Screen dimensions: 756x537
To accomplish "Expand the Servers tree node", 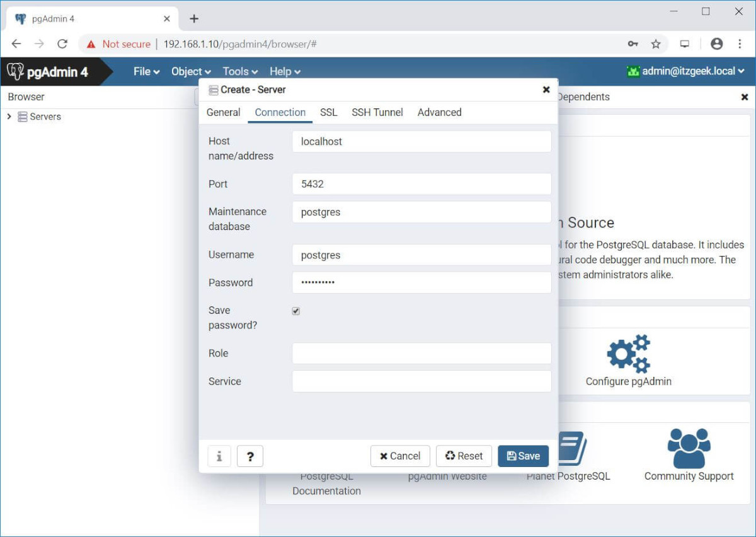I will point(9,117).
